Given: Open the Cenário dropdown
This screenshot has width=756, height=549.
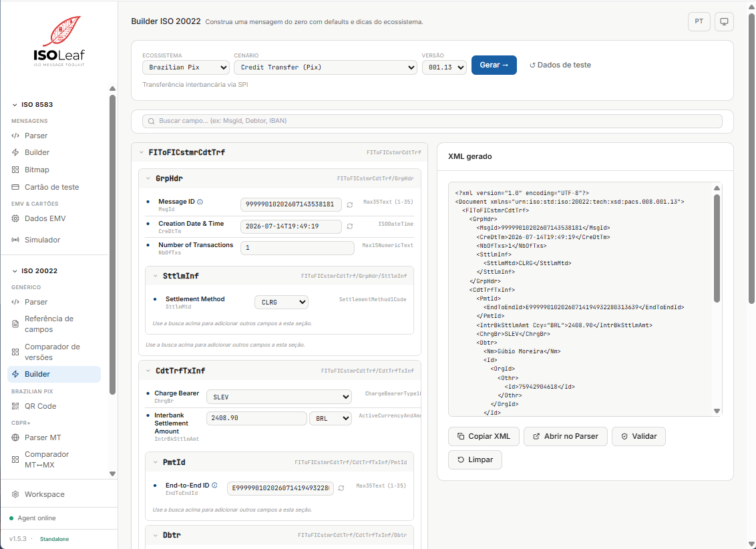Looking at the screenshot, I should [x=325, y=67].
